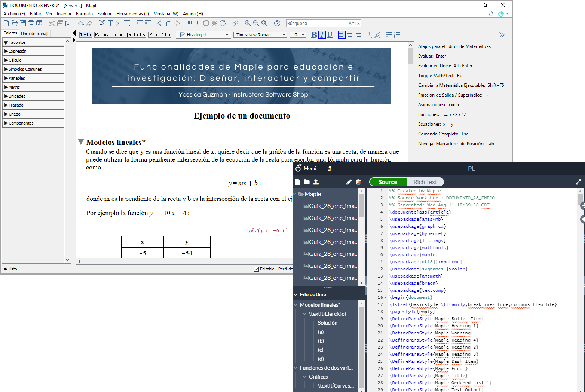Toggle the Editable checkbox
585x392 pixels.
[x=256, y=269]
